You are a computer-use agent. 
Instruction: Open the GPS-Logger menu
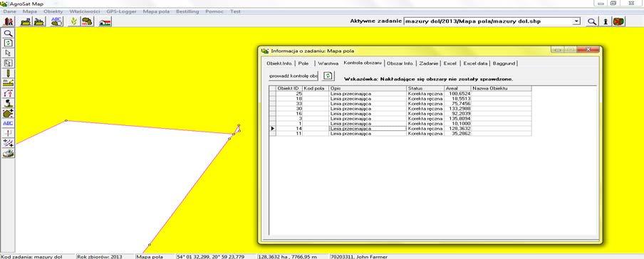click(x=121, y=11)
